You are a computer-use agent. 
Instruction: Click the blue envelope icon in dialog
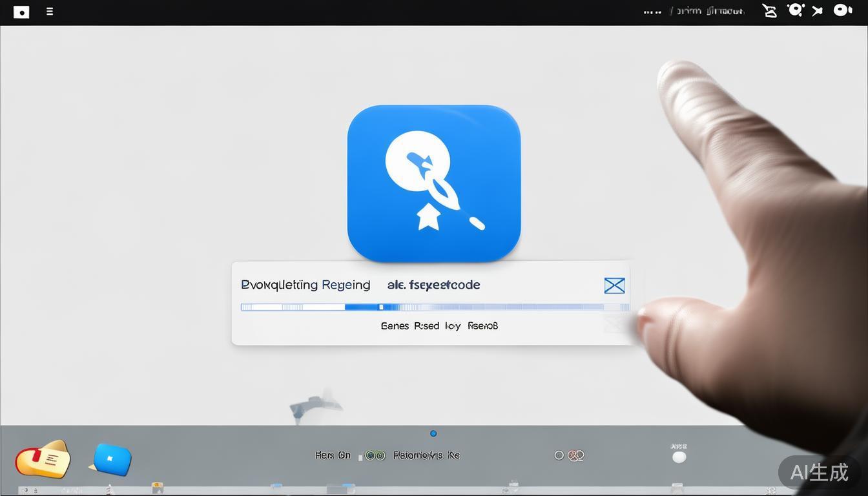click(x=614, y=285)
